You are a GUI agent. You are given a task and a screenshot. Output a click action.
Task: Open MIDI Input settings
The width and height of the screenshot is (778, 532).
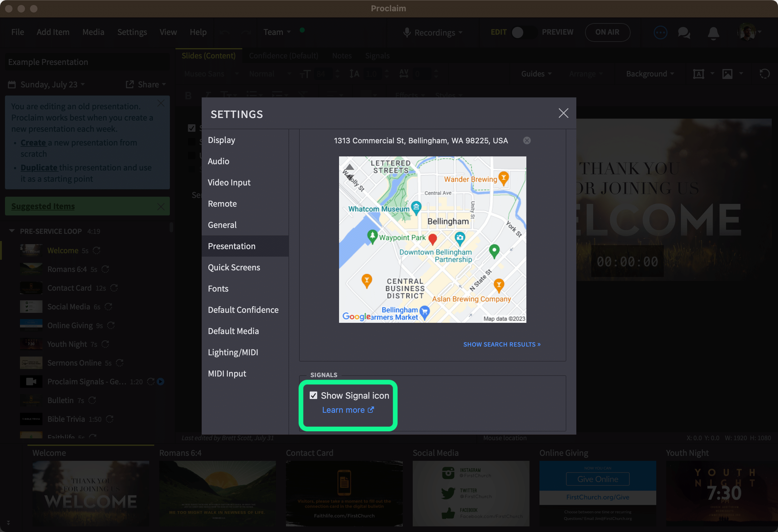pyautogui.click(x=245, y=374)
